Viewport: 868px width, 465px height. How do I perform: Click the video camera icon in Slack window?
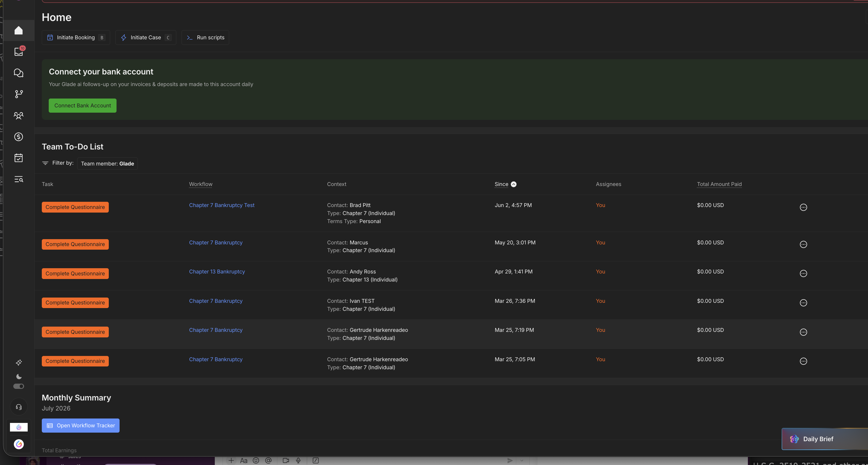click(286, 460)
